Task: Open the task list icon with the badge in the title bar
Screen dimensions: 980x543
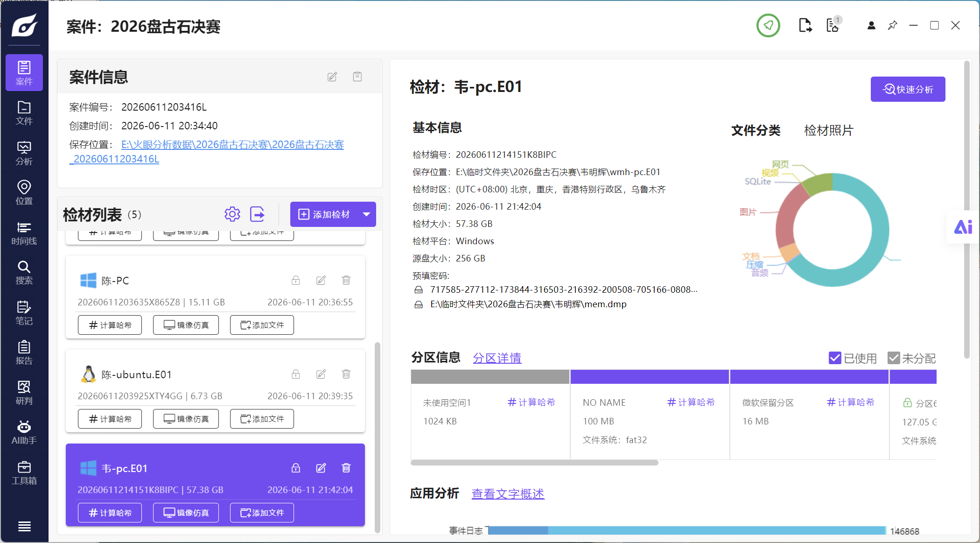Action: click(x=833, y=25)
